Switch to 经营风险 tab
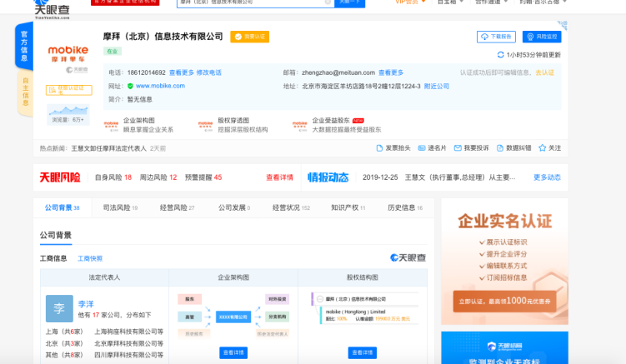Screen dimensions: 626x364 pos(177,207)
